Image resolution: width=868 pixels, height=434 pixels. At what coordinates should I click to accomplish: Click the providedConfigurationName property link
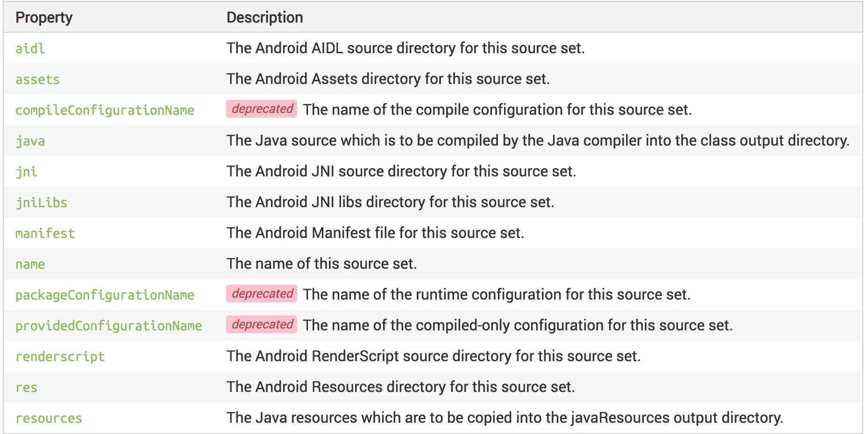tap(108, 326)
